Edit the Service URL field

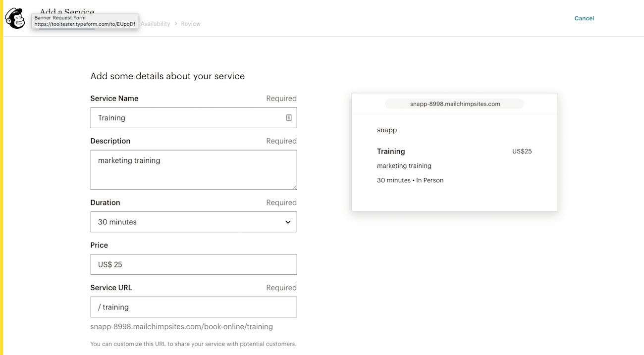pyautogui.click(x=194, y=307)
